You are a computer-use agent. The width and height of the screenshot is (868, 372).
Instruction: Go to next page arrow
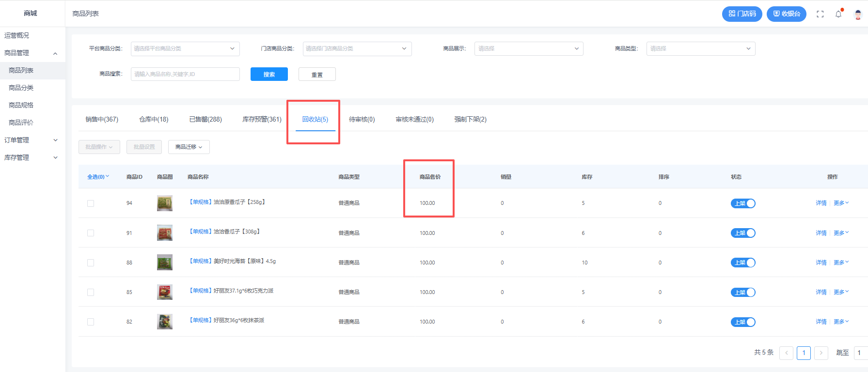point(821,353)
